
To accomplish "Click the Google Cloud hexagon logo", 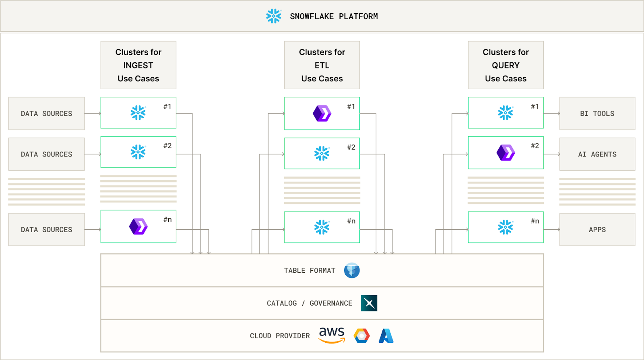I will (x=361, y=336).
